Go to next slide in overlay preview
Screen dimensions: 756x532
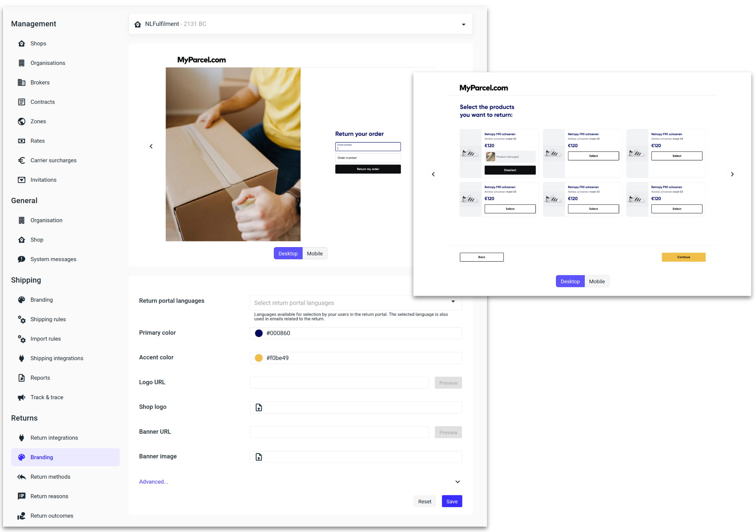point(732,174)
